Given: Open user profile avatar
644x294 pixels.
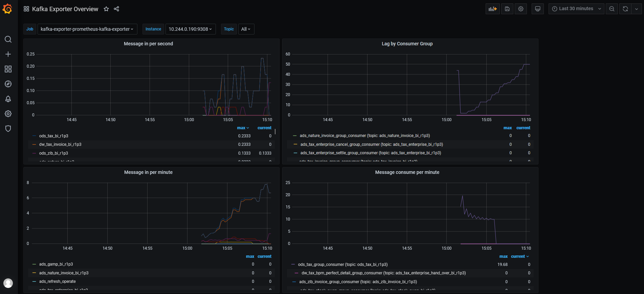Looking at the screenshot, I should [x=8, y=283].
